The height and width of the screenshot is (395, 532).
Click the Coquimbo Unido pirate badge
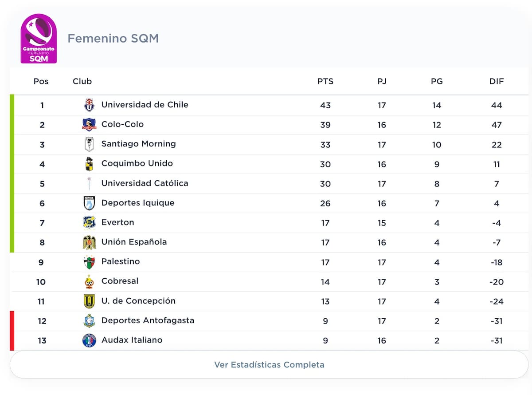click(x=89, y=164)
